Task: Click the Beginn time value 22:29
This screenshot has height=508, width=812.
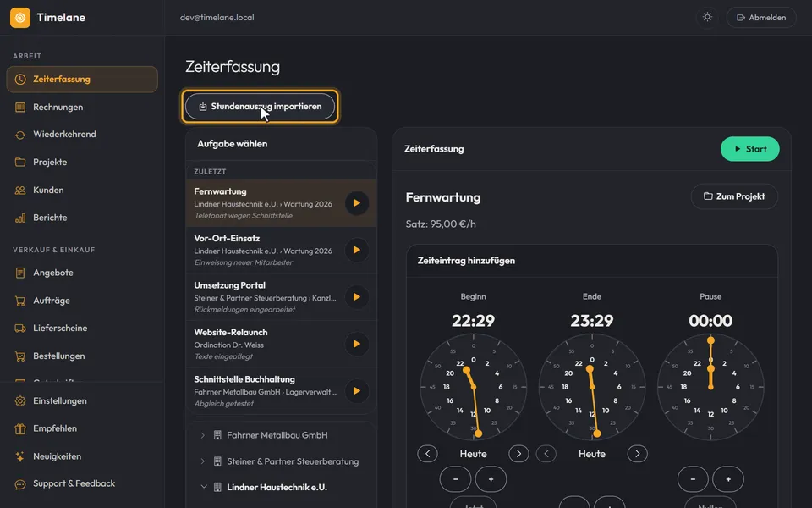Action: [x=474, y=321]
